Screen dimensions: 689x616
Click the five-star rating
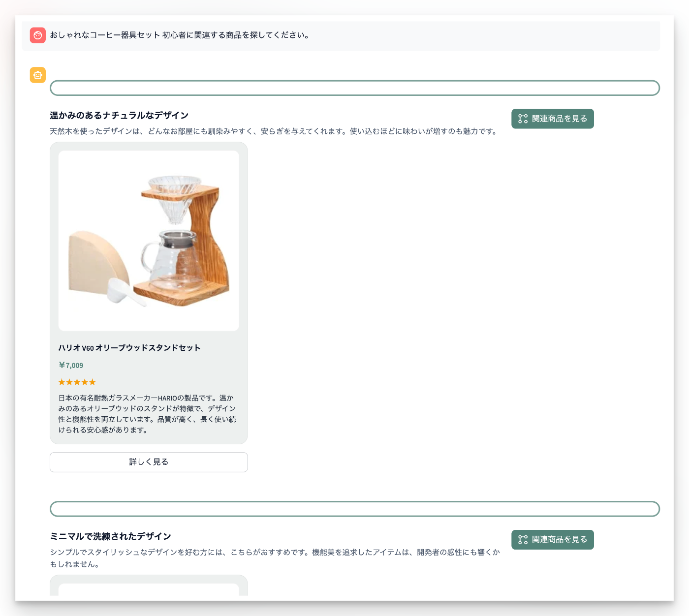click(77, 382)
